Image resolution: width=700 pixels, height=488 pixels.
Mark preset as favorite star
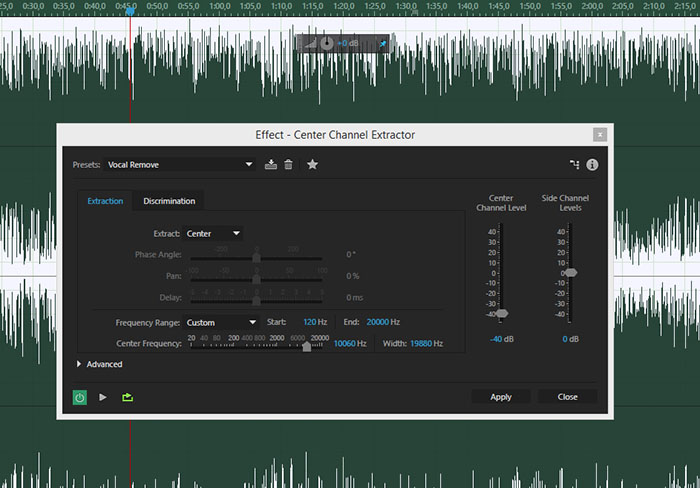click(312, 164)
